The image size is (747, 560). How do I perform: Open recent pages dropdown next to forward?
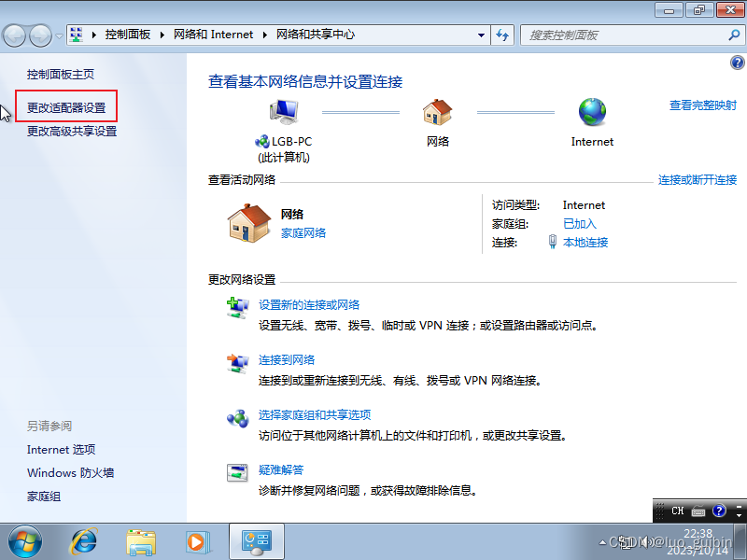pyautogui.click(x=59, y=35)
